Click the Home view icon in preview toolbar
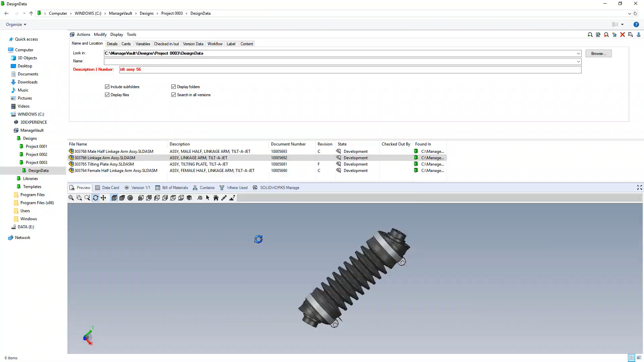 [216, 198]
